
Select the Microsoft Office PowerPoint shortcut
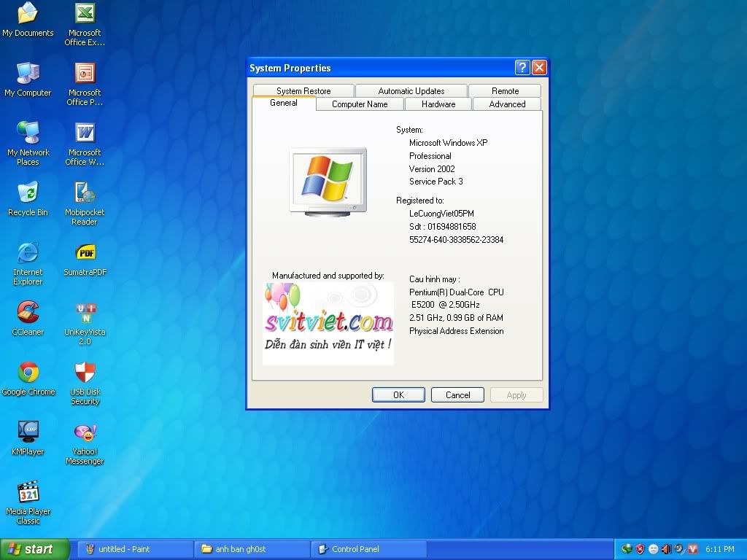tap(85, 85)
